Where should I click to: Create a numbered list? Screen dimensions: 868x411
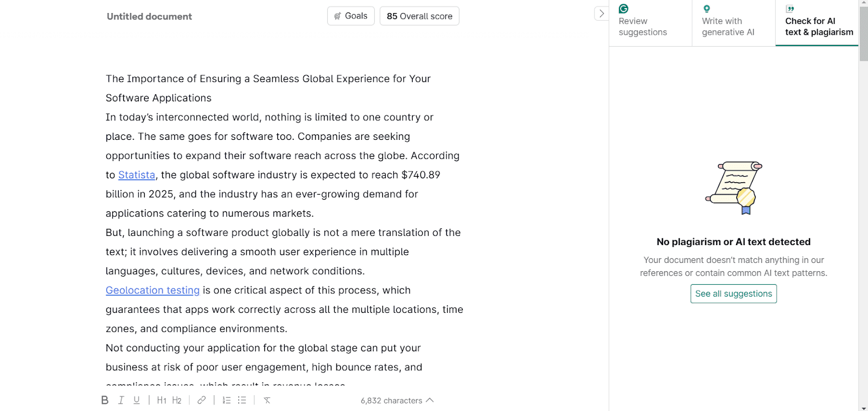227,400
